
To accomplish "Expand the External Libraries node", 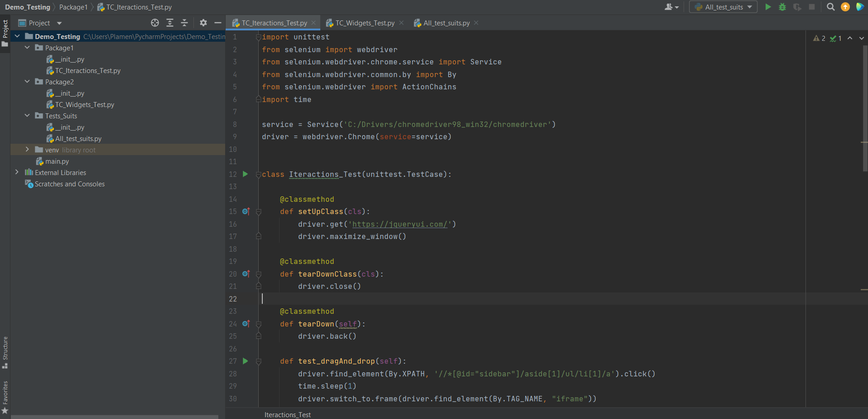I will [17, 172].
